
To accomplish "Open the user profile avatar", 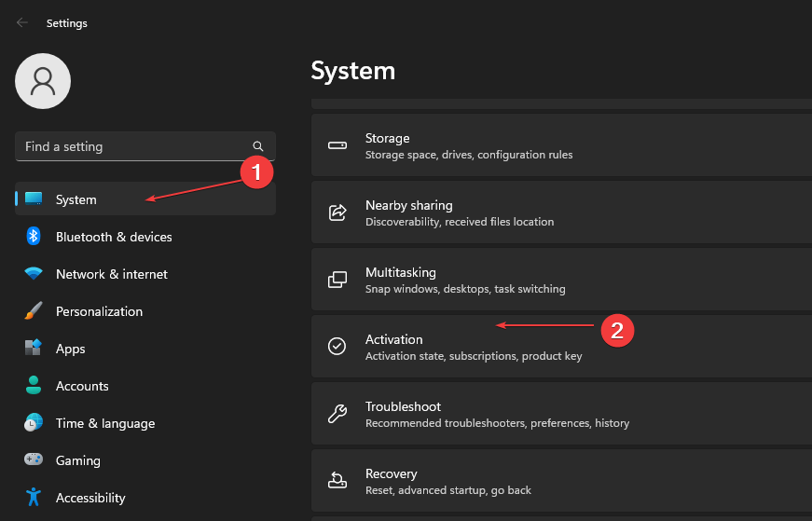I will pyautogui.click(x=43, y=81).
